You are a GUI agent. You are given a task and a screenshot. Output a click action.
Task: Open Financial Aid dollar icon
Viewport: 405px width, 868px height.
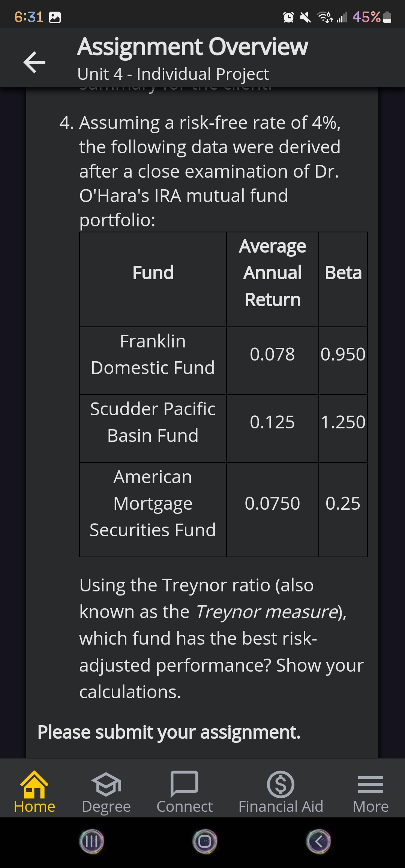point(280,784)
